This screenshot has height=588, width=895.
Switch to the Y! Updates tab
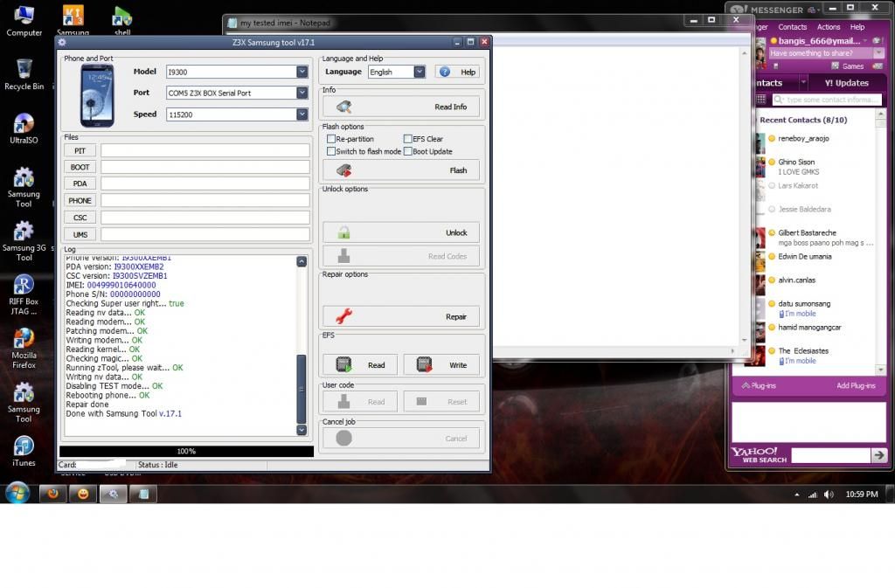pyautogui.click(x=846, y=83)
